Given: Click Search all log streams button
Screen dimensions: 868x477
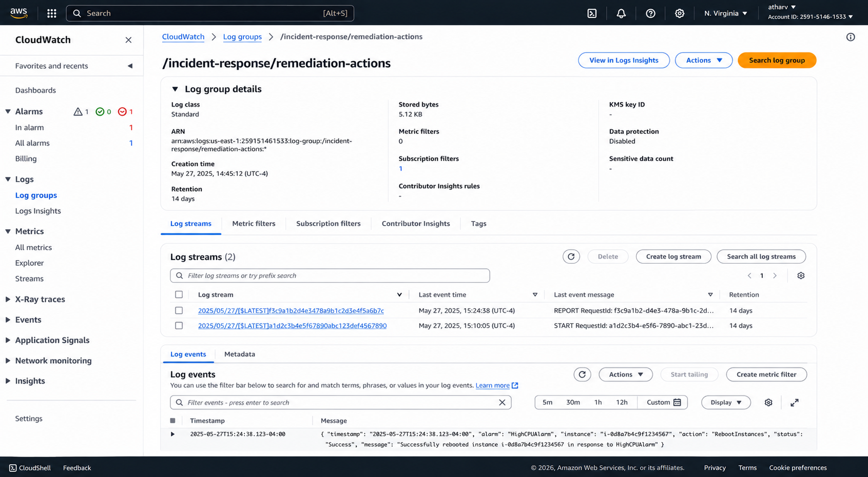Looking at the screenshot, I should (x=761, y=256).
